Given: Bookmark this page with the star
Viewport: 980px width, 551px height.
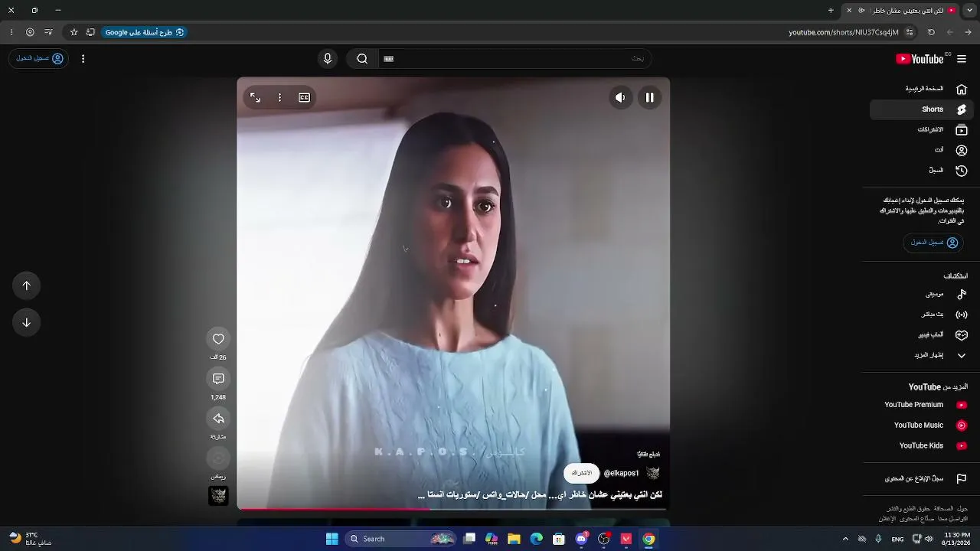Looking at the screenshot, I should click(x=74, y=32).
